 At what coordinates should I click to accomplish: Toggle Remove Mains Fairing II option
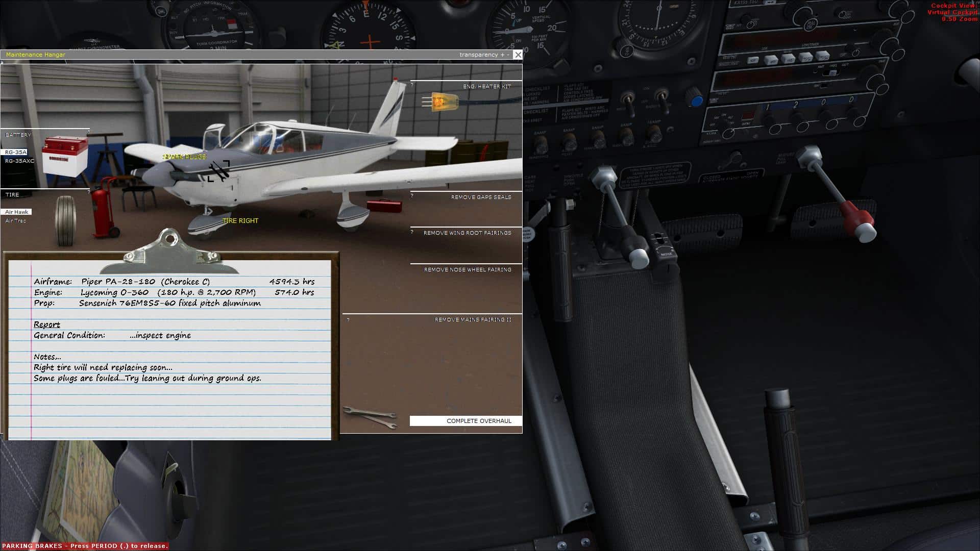[473, 319]
